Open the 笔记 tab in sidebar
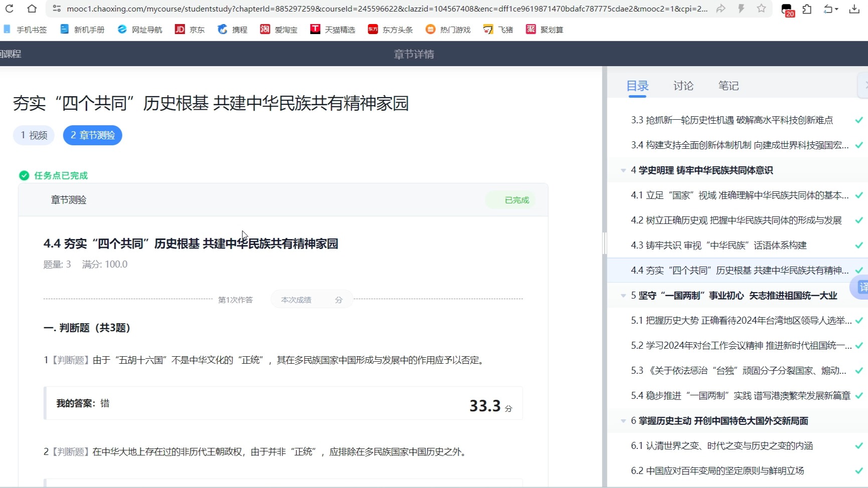Image resolution: width=868 pixels, height=488 pixels. point(728,86)
